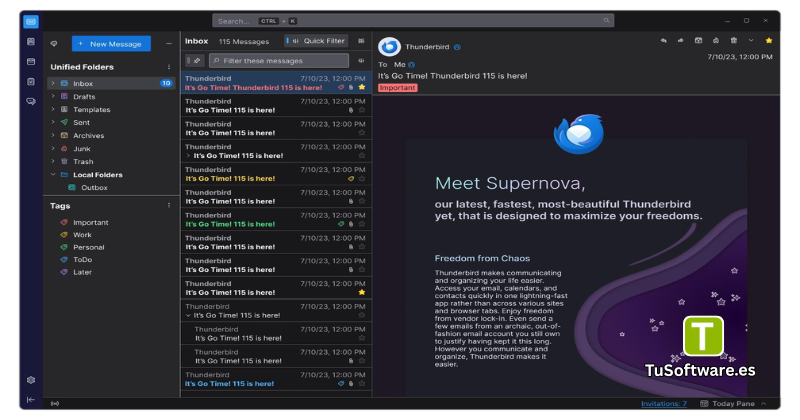Open filter options icon right of filter box
The width and height of the screenshot is (800, 420).
361,61
